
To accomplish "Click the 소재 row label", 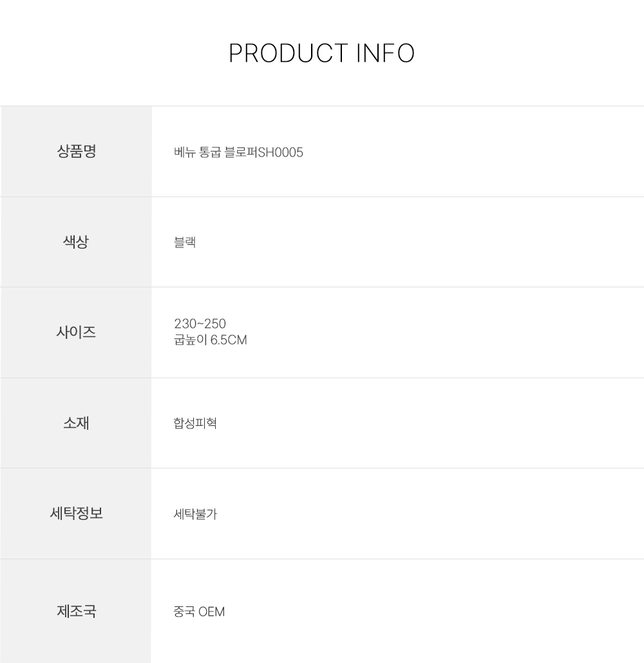I will tap(76, 423).
